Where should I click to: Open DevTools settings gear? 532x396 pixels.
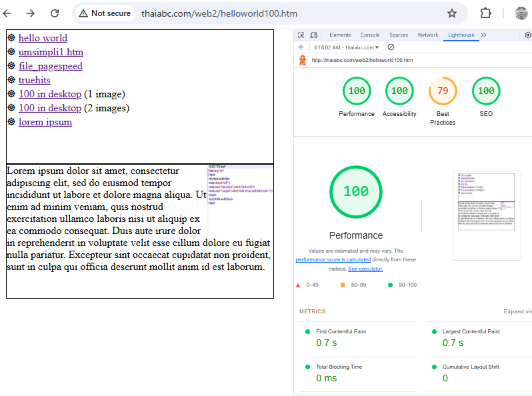528,35
